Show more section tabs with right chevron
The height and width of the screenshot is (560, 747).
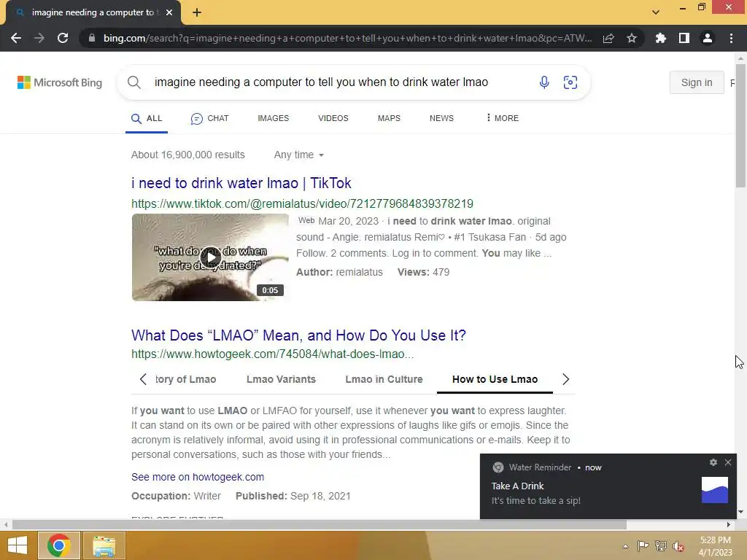pos(565,379)
